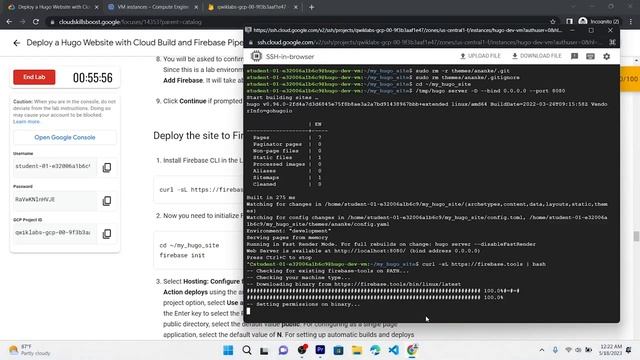640x360 pixels.
Task: Close the Deploy a Hugo Website tab
Action: pos(97,7)
